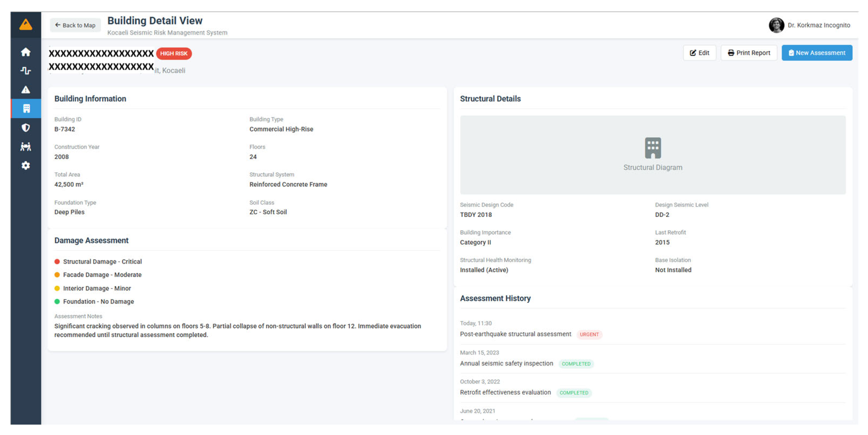Screen dimensions: 868x435
Task: Click the URGENT status tag
Action: [x=589, y=334]
